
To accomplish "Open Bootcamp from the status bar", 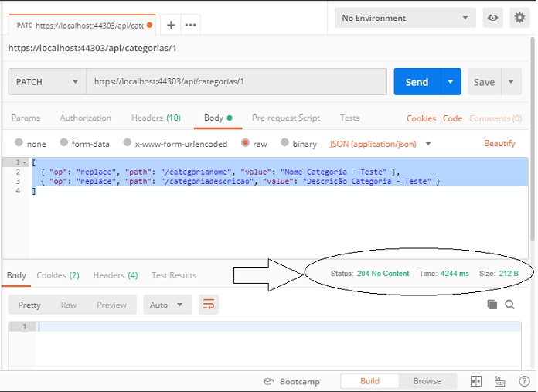I will coord(291,381).
